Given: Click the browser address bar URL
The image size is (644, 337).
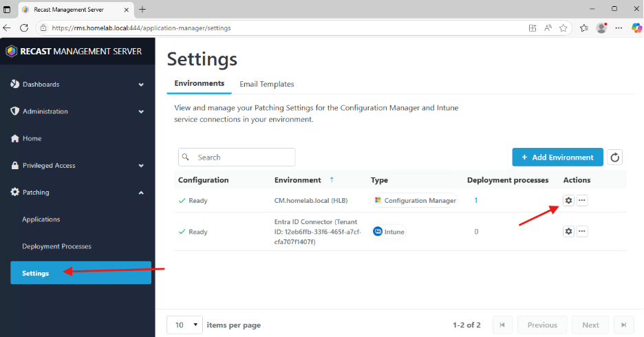Looking at the screenshot, I should tap(141, 28).
